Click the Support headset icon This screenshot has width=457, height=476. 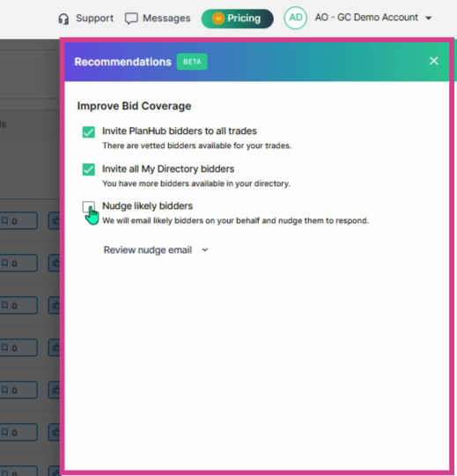[x=63, y=19]
